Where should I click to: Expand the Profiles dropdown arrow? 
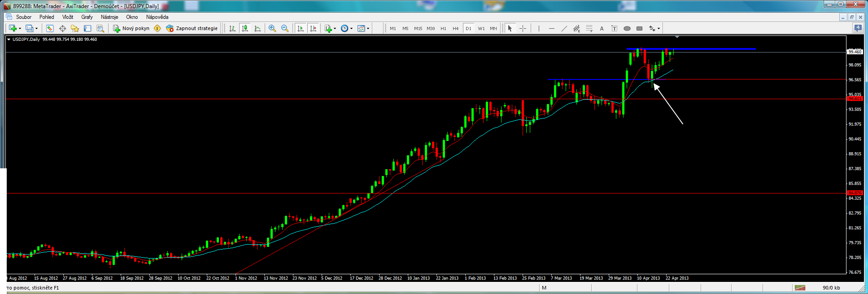coord(37,28)
